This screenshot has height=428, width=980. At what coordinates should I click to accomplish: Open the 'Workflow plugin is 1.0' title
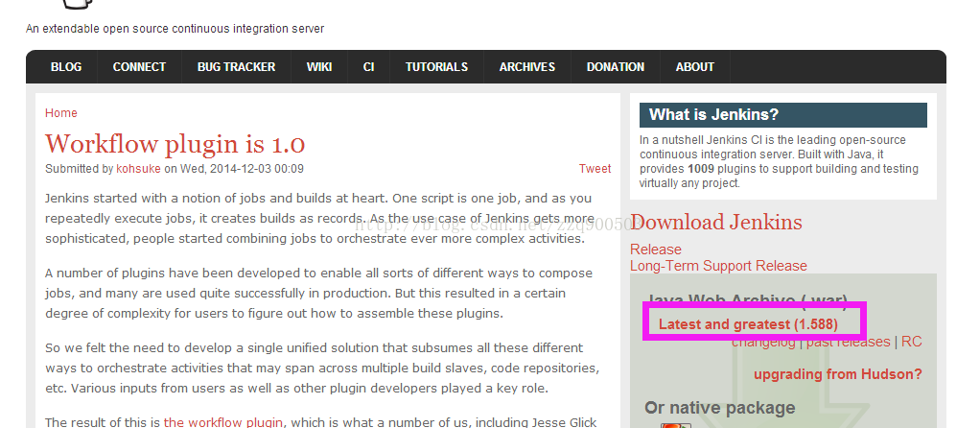tap(175, 144)
